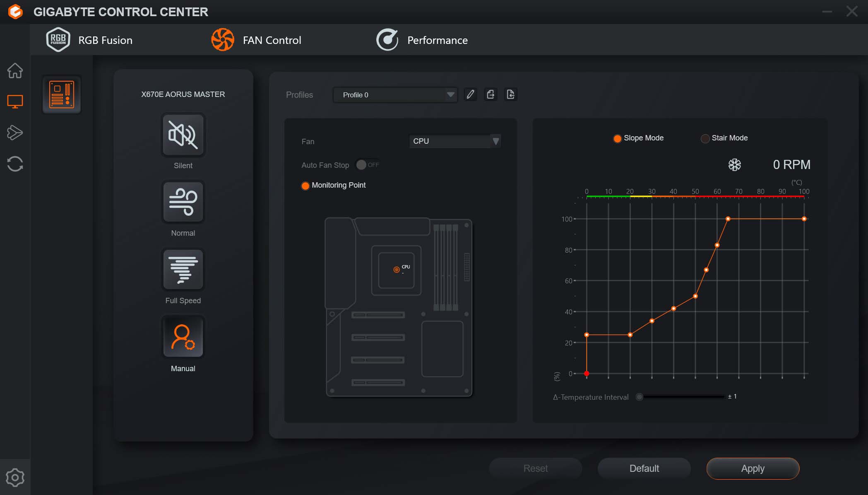
Task: Select the Manual fan mode
Action: [183, 337]
